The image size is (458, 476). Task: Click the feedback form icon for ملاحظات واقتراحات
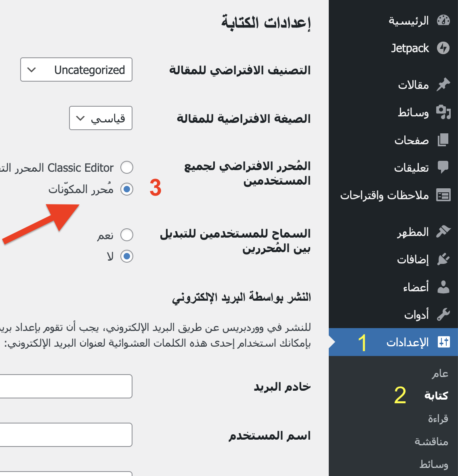click(443, 195)
